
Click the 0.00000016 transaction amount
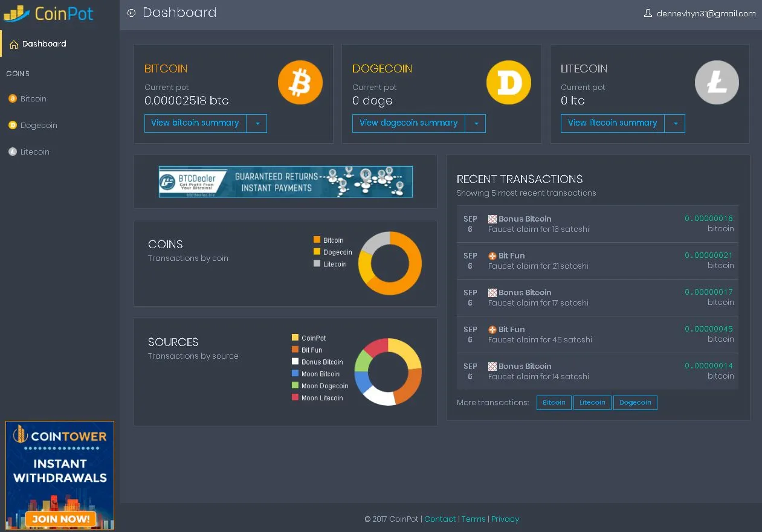point(709,219)
